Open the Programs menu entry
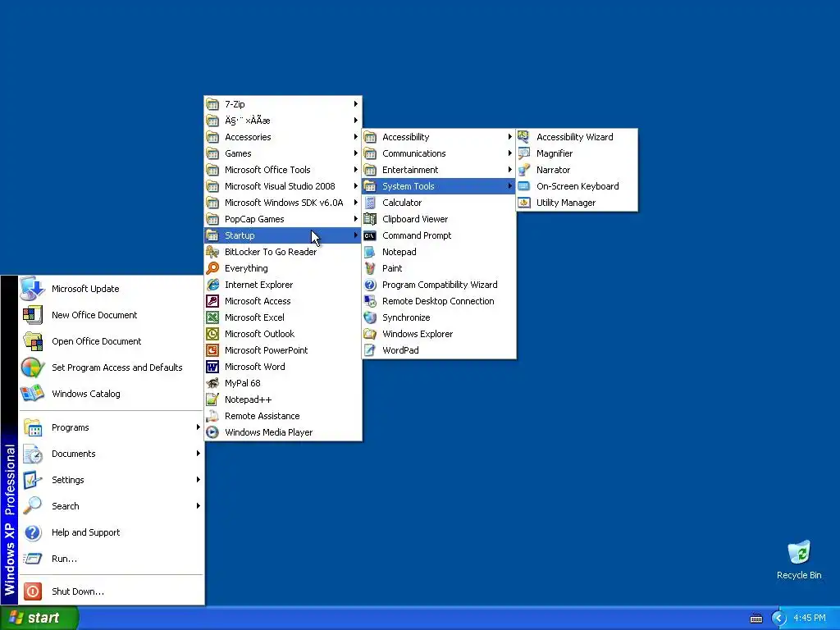The height and width of the screenshot is (630, 840). tap(112, 427)
